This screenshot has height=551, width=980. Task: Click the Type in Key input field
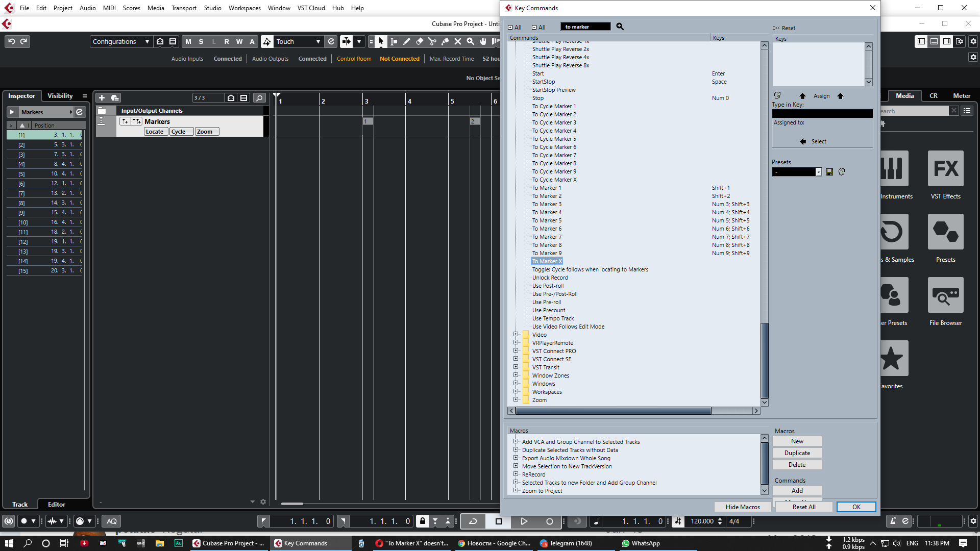[x=822, y=113]
